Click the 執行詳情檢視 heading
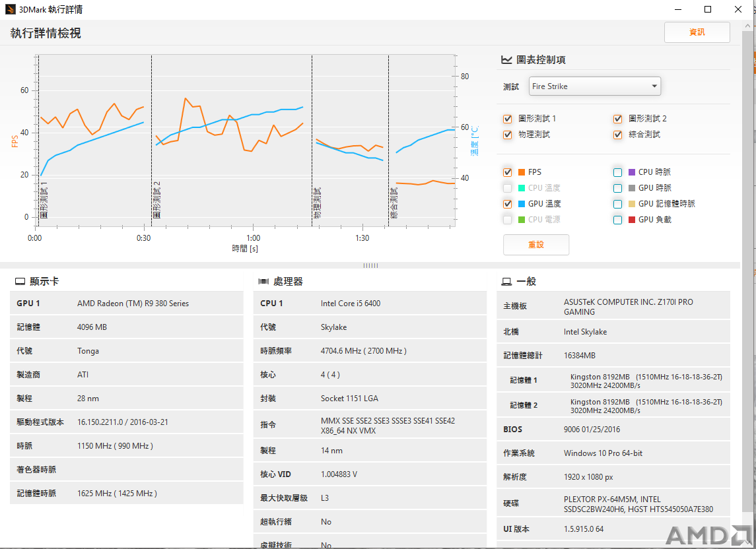 point(46,33)
